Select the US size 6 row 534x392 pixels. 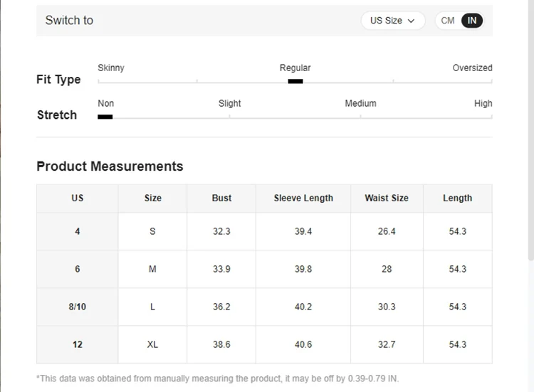(78, 269)
